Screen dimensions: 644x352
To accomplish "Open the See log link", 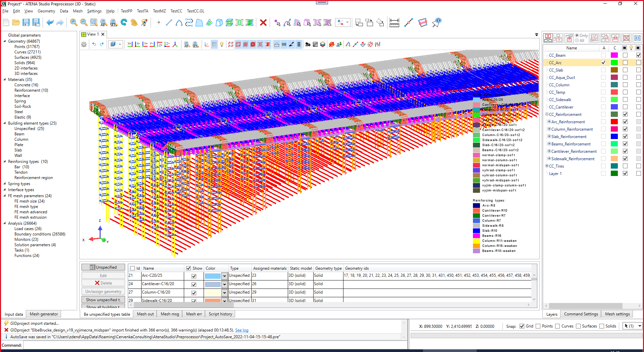I will [241, 330].
